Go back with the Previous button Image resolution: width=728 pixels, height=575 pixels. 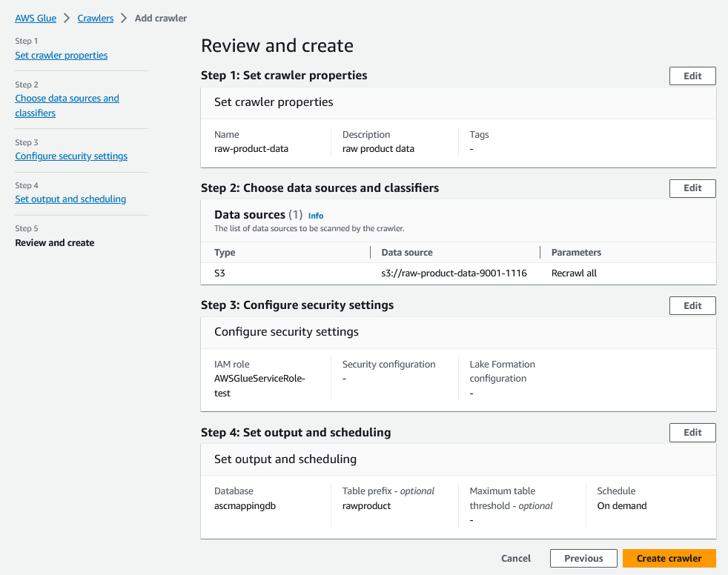tap(583, 558)
